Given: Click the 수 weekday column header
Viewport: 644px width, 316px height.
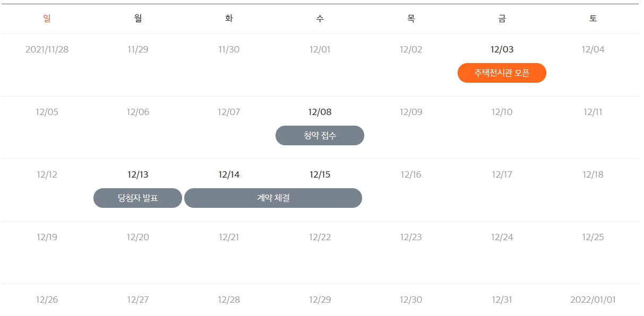Looking at the screenshot, I should 320,19.
